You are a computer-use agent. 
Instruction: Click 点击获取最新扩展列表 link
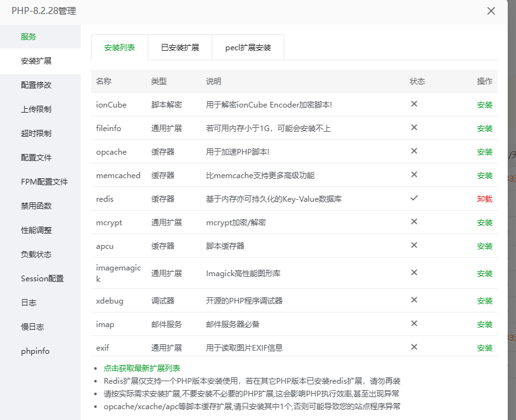coord(142,368)
